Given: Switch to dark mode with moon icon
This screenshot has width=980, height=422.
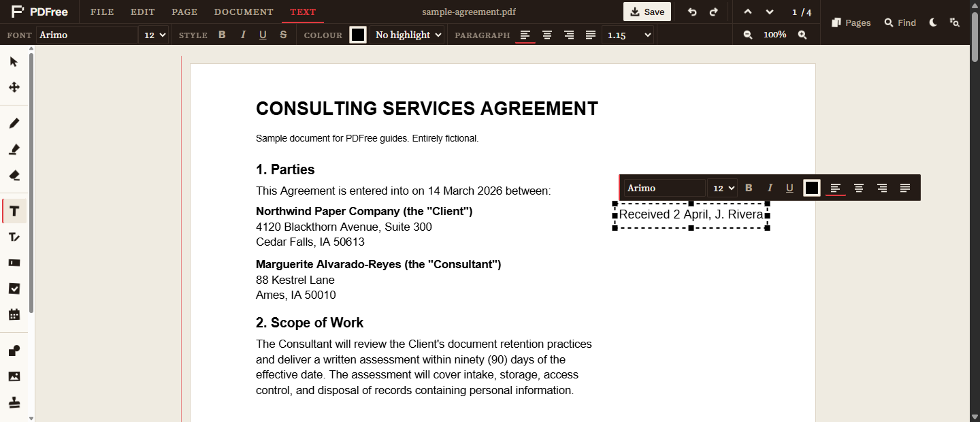Looking at the screenshot, I should 933,22.
